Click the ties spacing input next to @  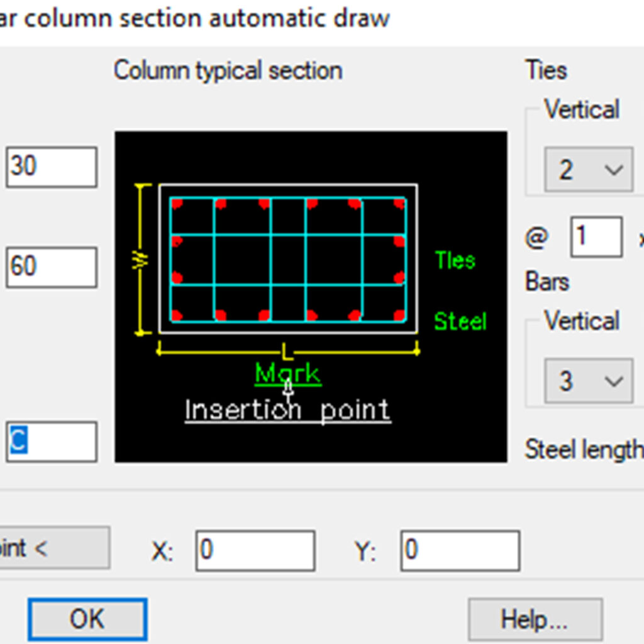click(x=596, y=237)
